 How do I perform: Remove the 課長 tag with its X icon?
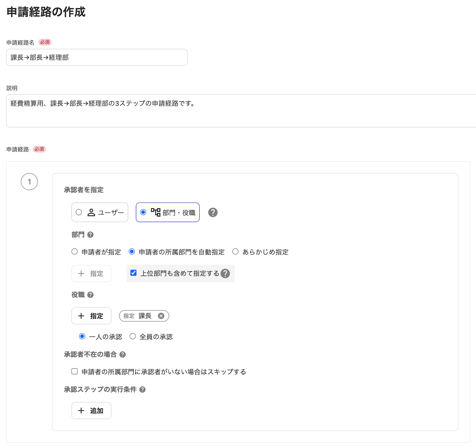click(x=161, y=316)
